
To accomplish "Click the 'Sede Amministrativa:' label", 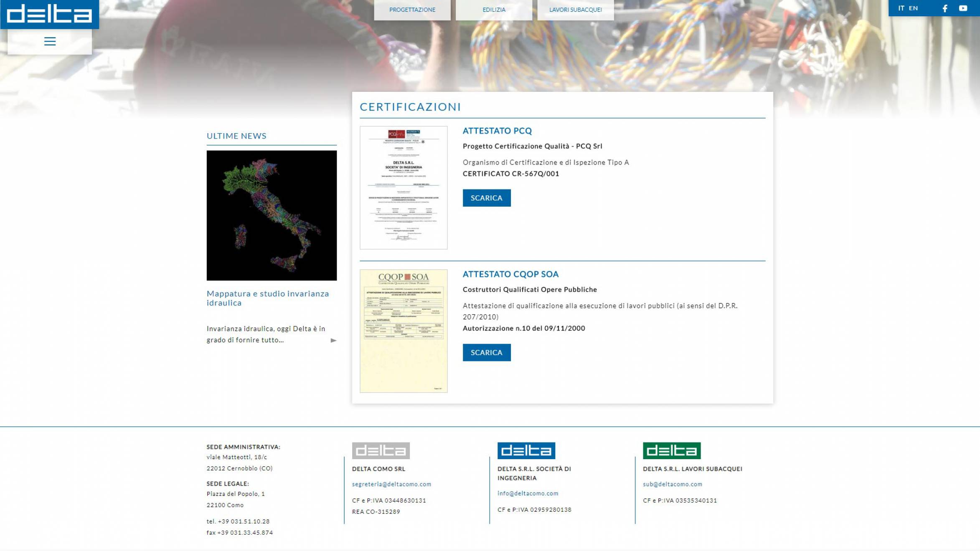I will [244, 447].
